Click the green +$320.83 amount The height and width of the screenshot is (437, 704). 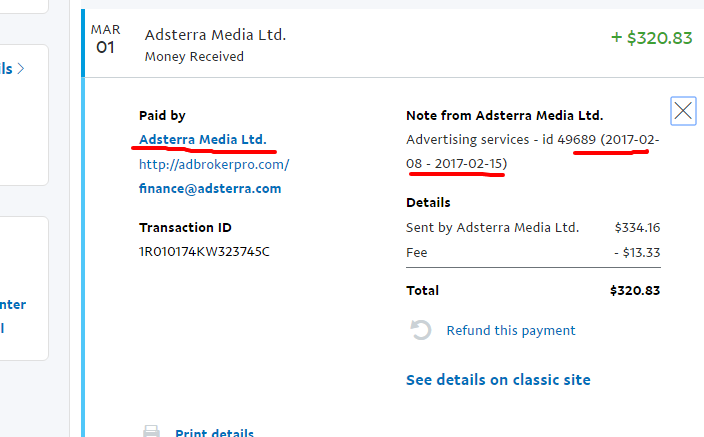651,38
